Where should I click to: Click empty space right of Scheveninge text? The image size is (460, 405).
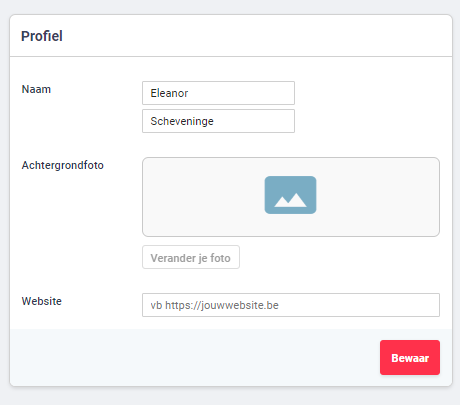(x=253, y=121)
